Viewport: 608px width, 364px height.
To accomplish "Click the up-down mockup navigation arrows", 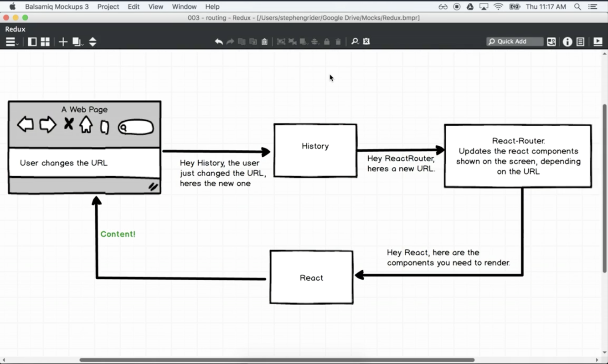I will click(93, 42).
